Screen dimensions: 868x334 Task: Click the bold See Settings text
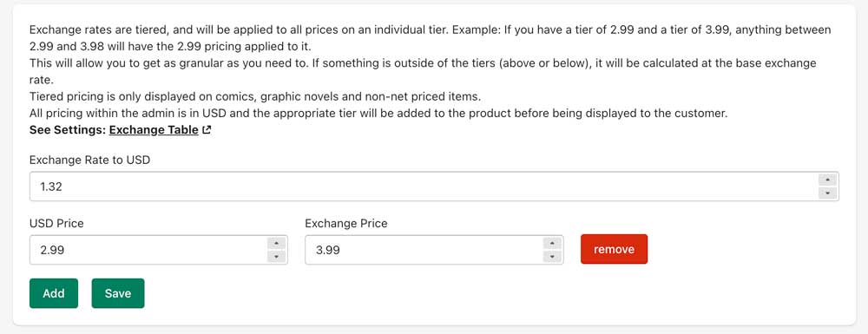[68, 130]
